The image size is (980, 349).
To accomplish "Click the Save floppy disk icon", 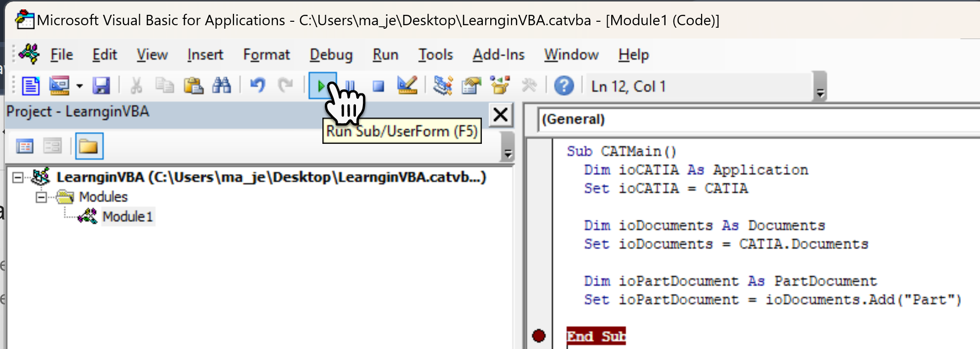I will (101, 86).
